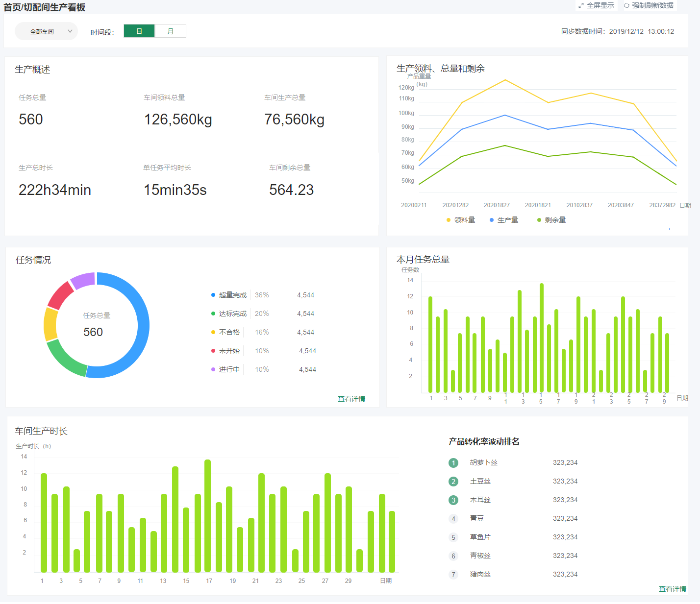Click the 强制刷新数据 button

(x=649, y=5)
